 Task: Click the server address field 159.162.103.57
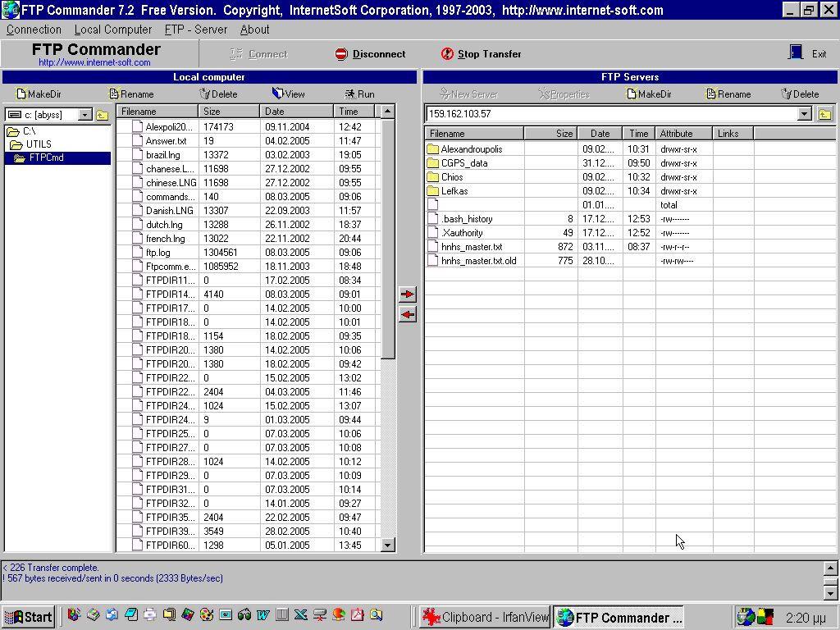[x=612, y=113]
